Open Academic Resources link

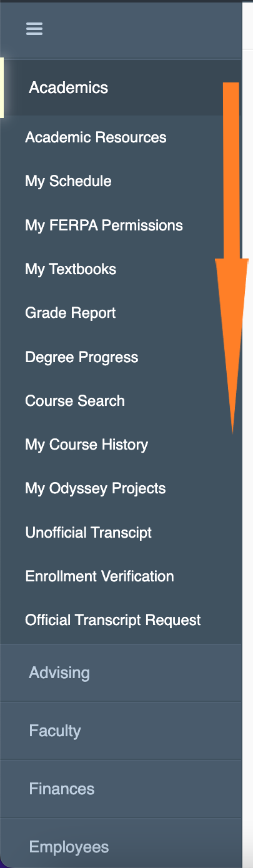point(96,137)
